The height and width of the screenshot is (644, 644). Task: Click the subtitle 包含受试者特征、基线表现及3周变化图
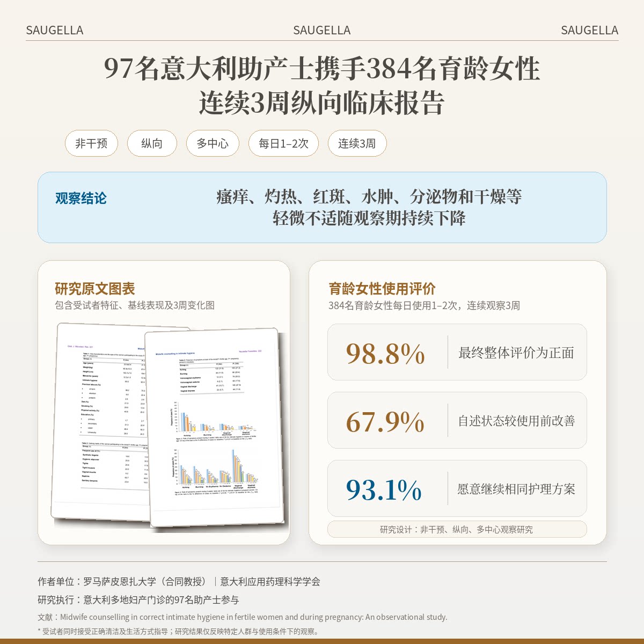[x=135, y=305]
